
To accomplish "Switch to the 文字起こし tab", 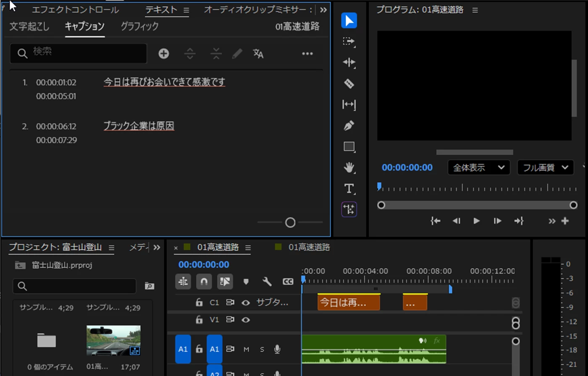I will click(29, 26).
